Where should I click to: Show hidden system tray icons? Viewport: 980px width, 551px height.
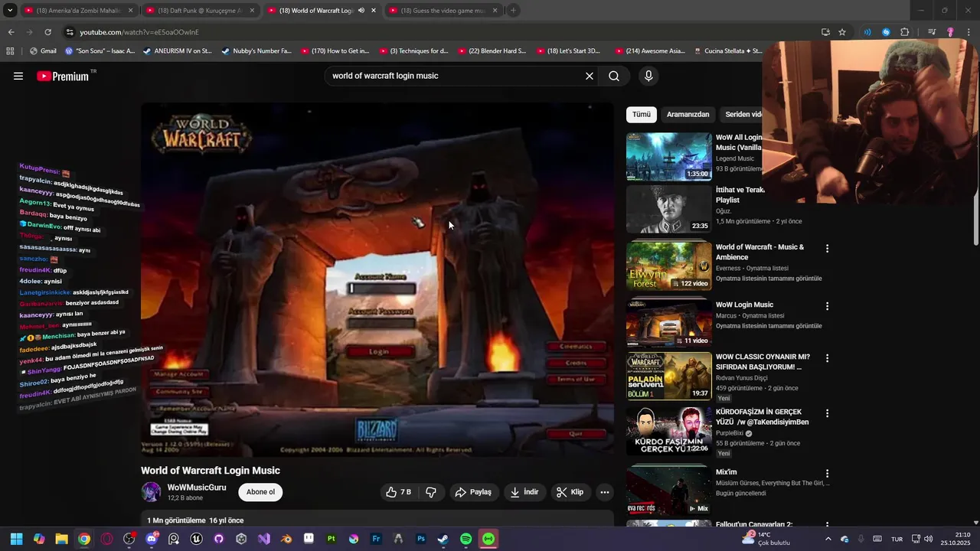(828, 539)
